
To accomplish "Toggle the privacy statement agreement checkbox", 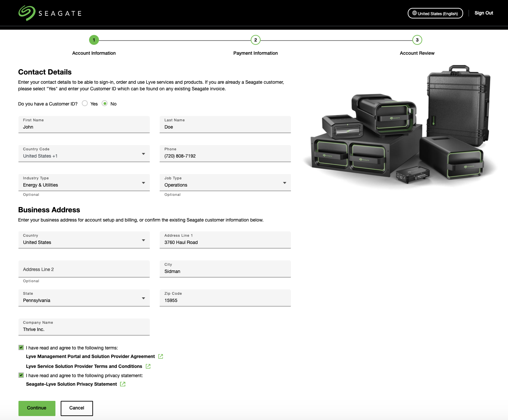I will [x=21, y=375].
